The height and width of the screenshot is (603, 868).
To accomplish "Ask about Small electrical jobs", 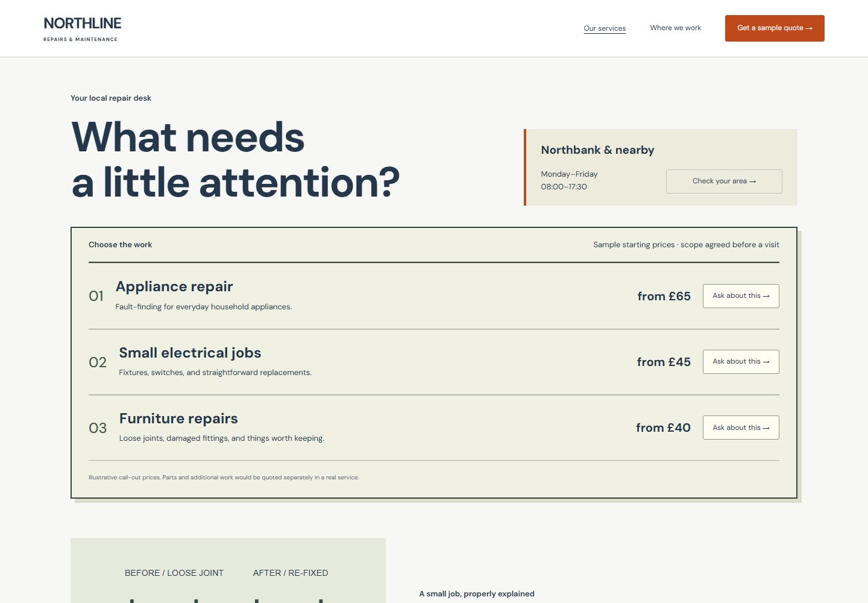I will 741,362.
